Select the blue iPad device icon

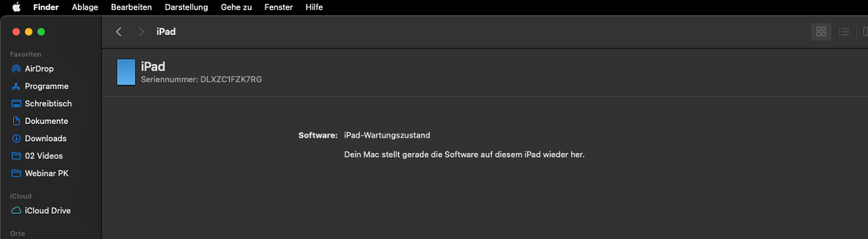(126, 72)
